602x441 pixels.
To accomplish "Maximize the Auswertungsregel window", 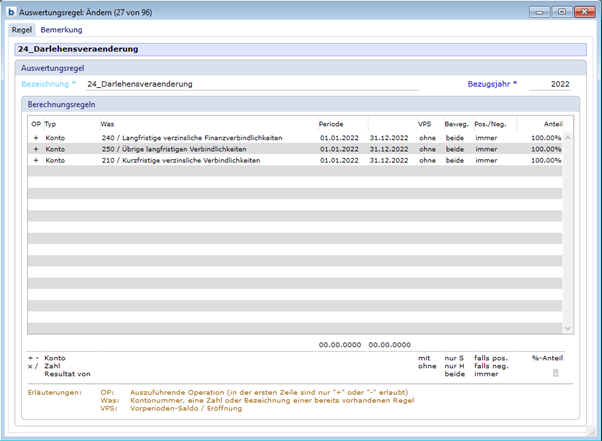I will 562,12.
